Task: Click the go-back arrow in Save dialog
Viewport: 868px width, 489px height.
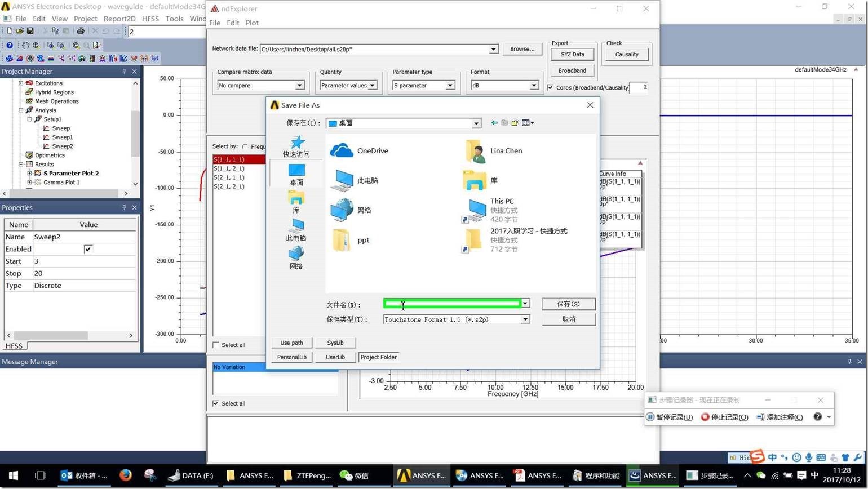Action: click(x=494, y=123)
